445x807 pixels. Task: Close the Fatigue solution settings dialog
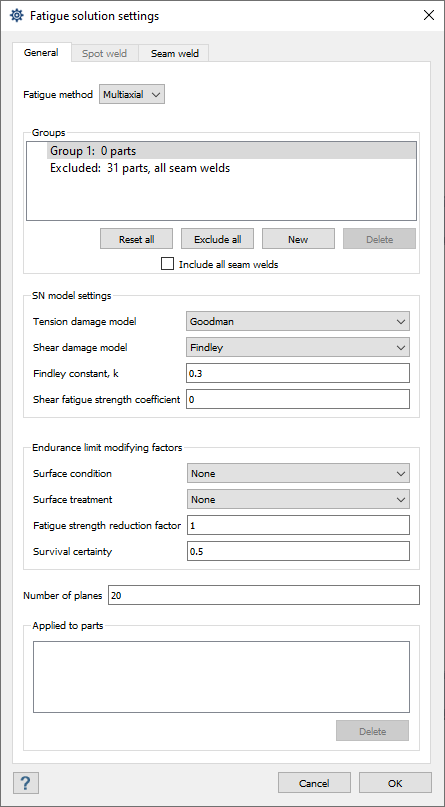429,15
